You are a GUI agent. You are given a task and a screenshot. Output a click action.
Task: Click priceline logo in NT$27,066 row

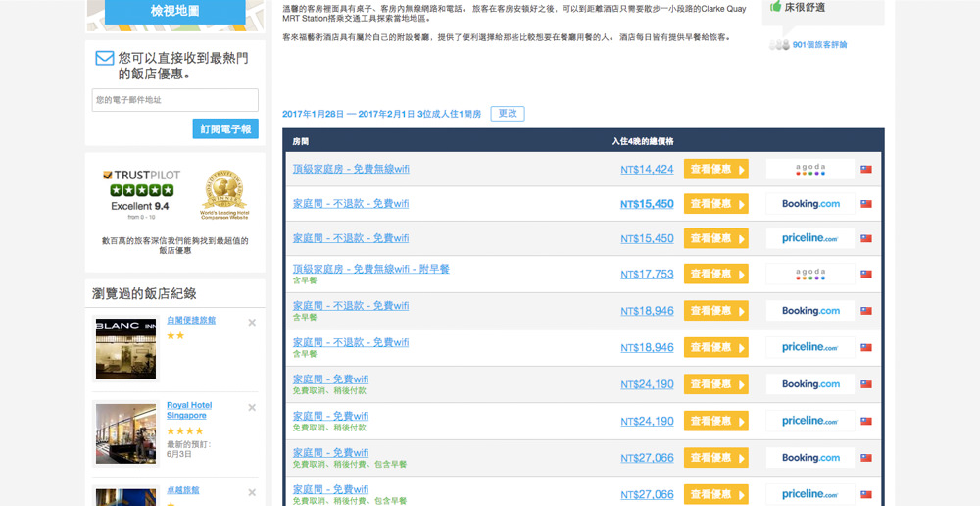point(810,495)
